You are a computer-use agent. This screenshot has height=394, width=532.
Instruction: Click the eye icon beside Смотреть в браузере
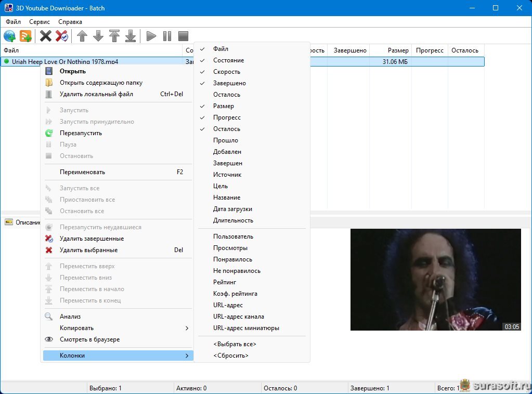[x=49, y=339]
